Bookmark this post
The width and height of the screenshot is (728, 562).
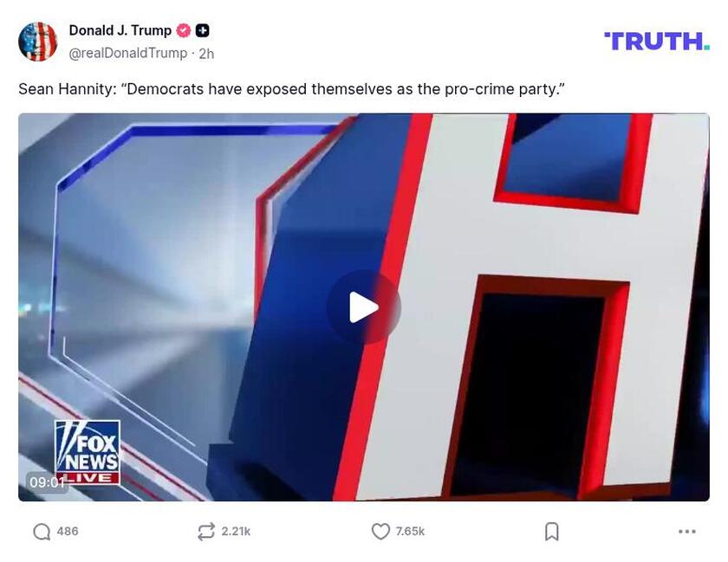tap(551, 532)
